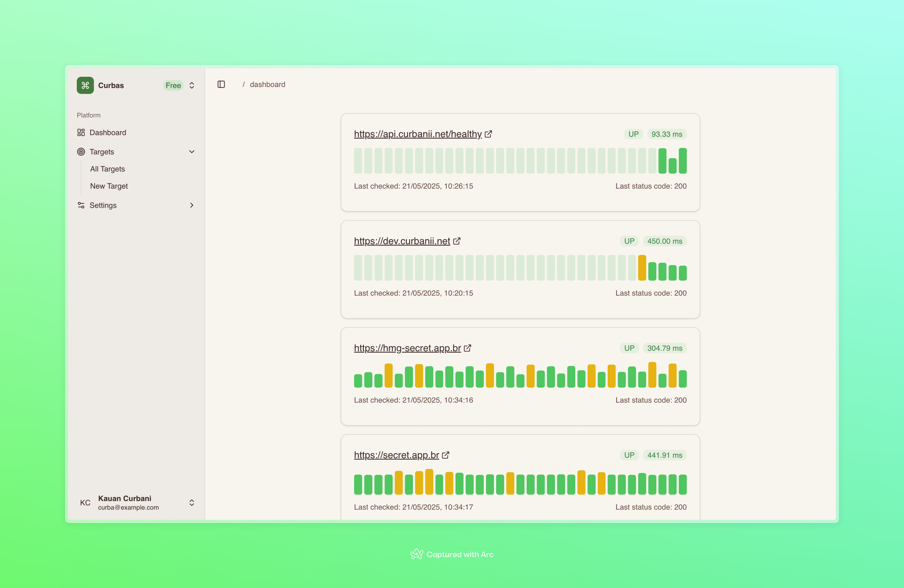Select the Dashboard grid icon in sidebar
The width and height of the screenshot is (904, 588).
(81, 132)
